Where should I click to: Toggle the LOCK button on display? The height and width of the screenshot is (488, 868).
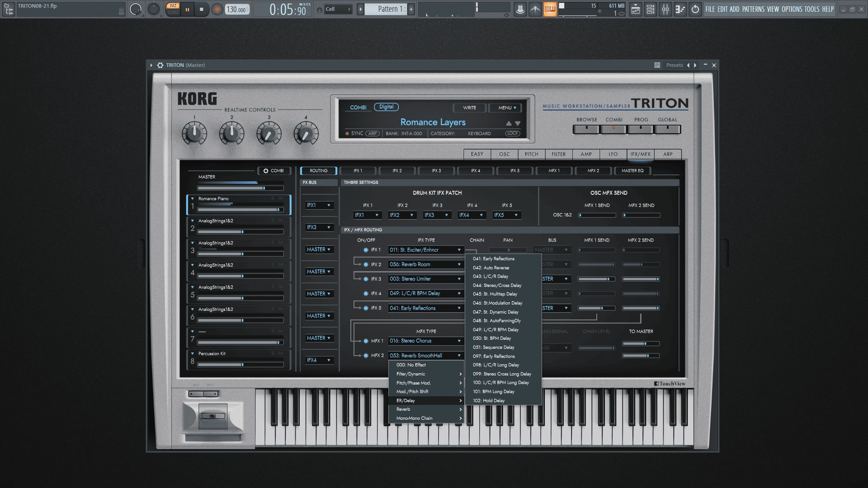point(513,133)
